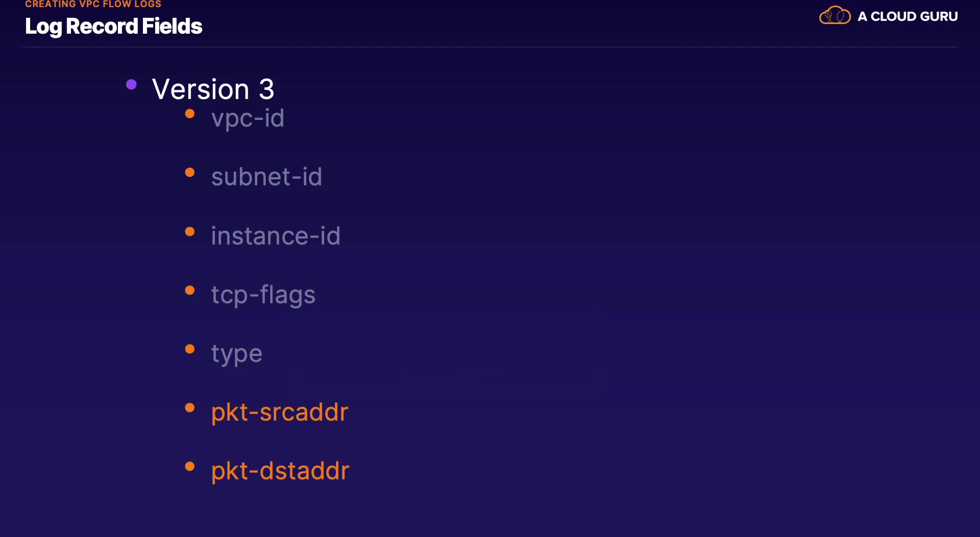
Task: Click the highlighted pkt-dstaddr field text
Action: 280,471
